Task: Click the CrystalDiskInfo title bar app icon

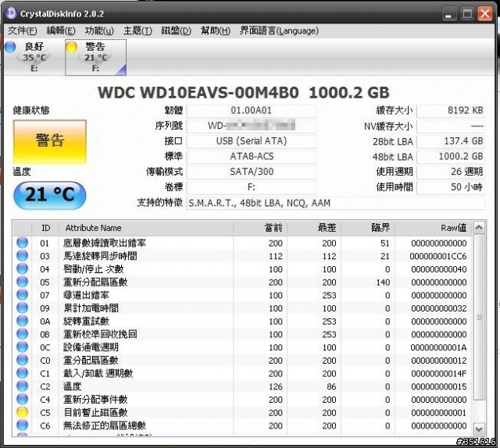Action: tap(11, 13)
